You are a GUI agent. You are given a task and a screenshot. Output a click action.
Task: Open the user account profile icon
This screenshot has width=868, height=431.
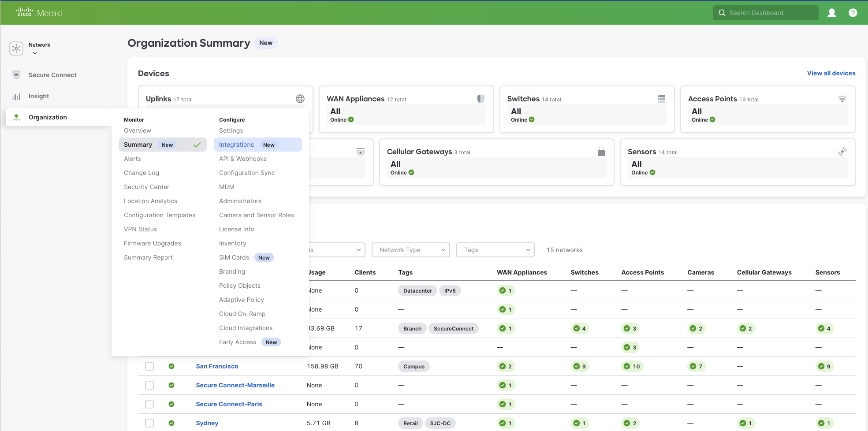click(x=831, y=13)
